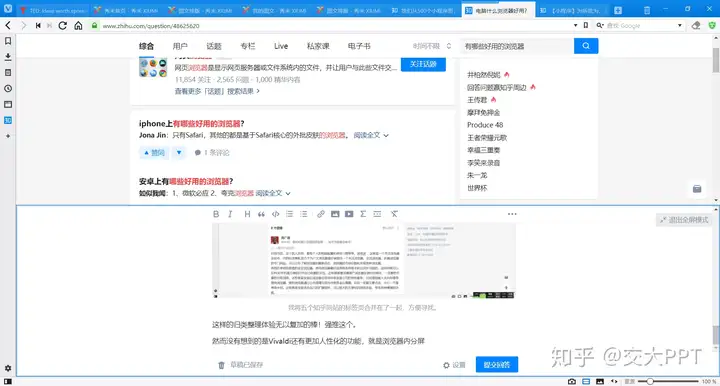Open the closed tabs trash can

(647, 10)
